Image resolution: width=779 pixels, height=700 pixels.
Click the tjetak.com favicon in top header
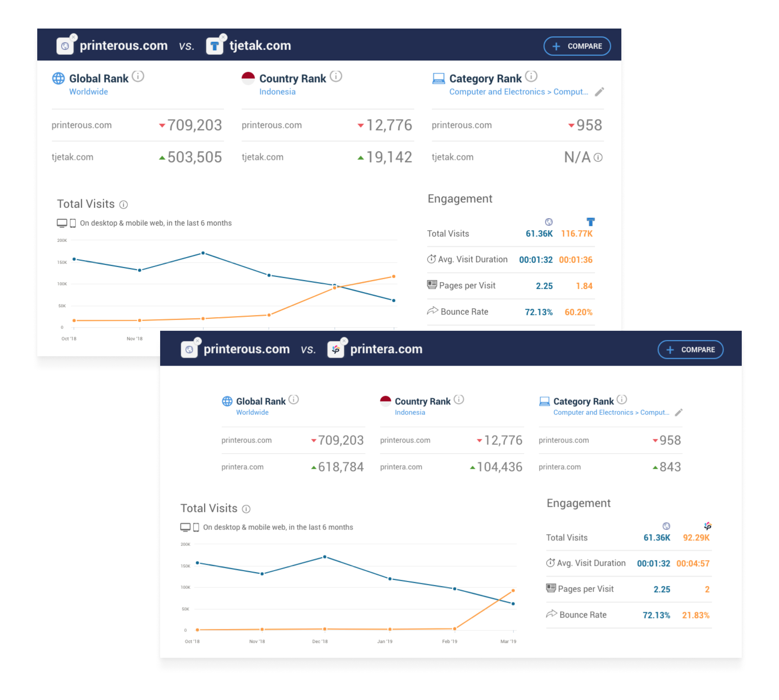214,47
